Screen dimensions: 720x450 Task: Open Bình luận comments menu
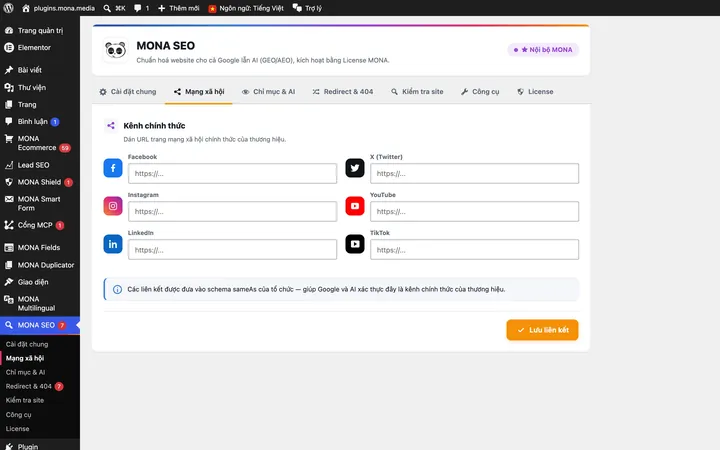(x=40, y=121)
